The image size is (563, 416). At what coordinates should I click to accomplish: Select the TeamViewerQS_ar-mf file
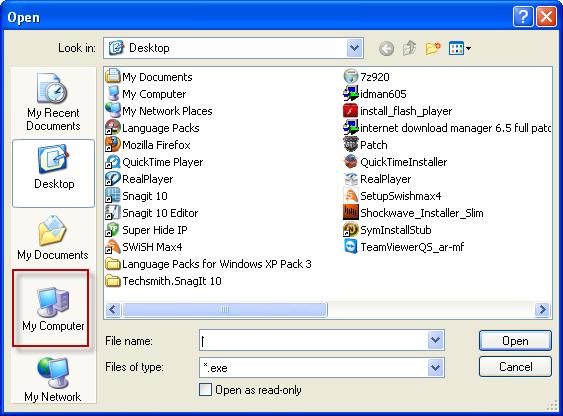tap(404, 247)
